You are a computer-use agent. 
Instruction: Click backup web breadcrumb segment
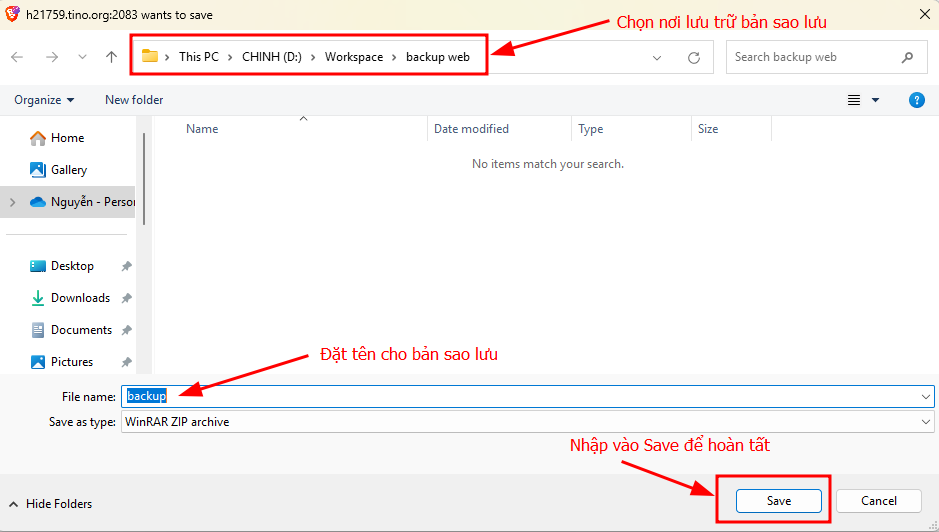pyautogui.click(x=438, y=57)
